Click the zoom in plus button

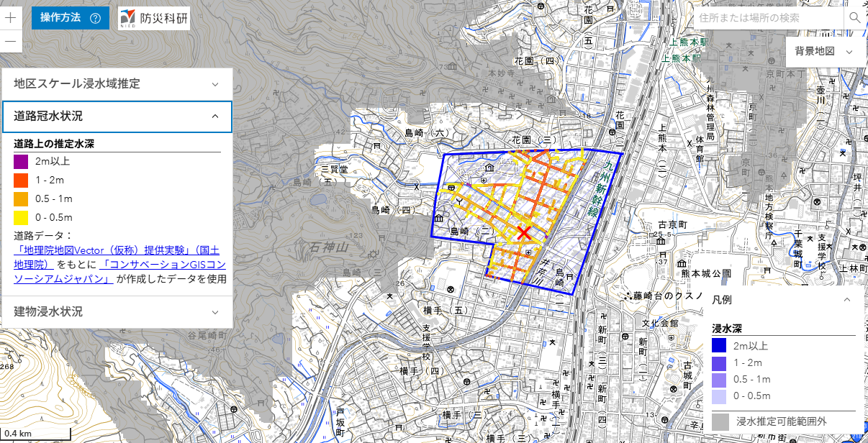click(x=11, y=18)
